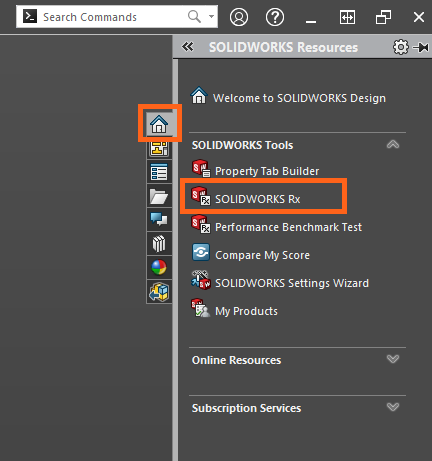Viewport: 432px width, 461px height.
Task: Open Compare My Score
Action: (x=262, y=255)
